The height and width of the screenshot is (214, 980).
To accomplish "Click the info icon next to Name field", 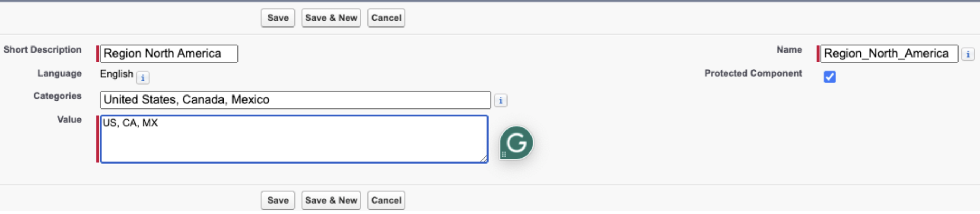I will coord(968,54).
